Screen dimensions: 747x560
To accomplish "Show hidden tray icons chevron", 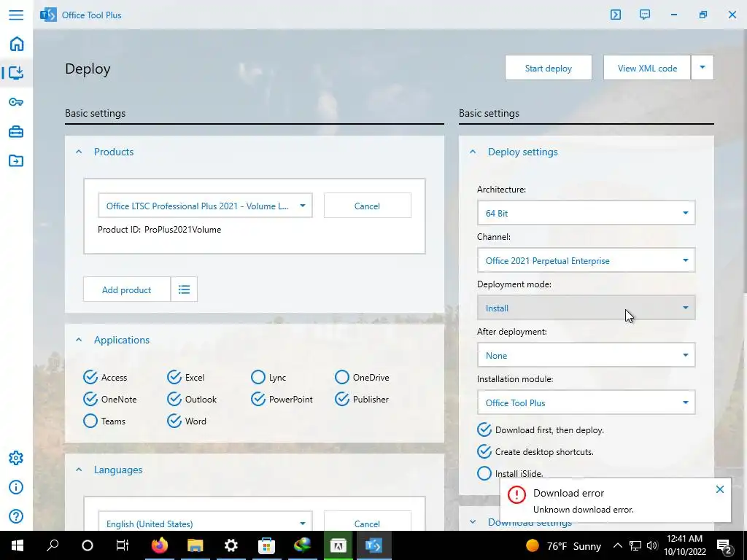I will point(617,545).
